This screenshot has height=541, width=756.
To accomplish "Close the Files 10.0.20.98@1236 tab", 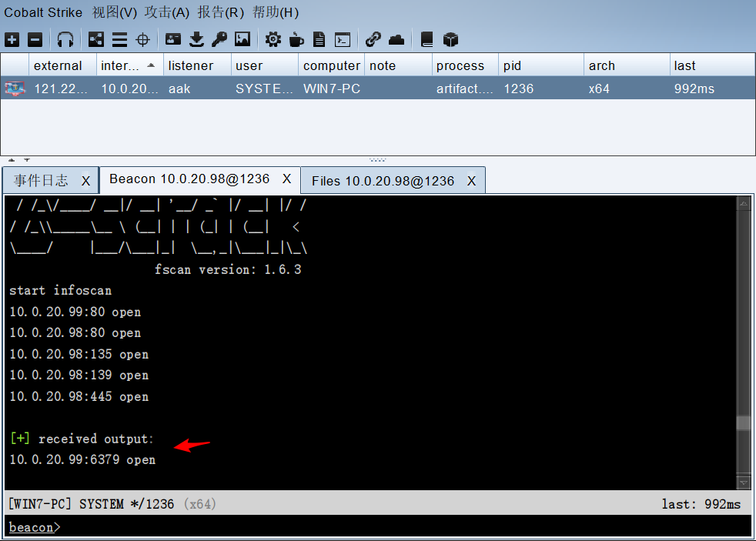I will pos(471,181).
